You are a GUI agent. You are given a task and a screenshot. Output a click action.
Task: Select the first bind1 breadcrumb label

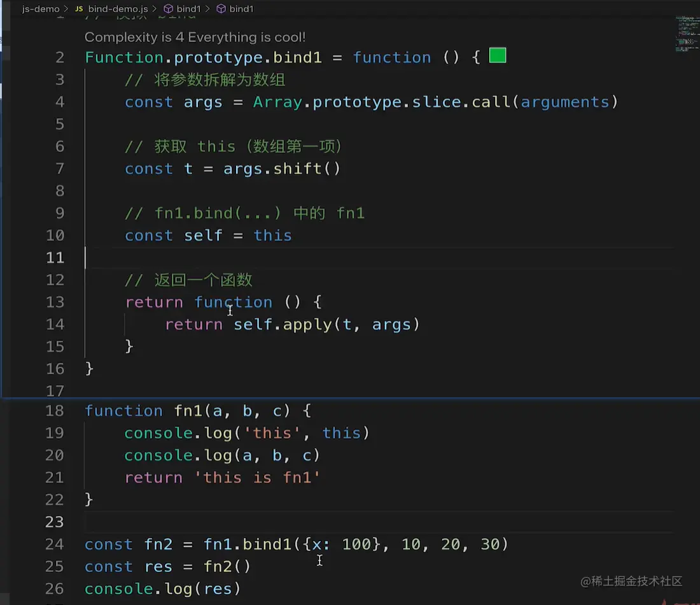[x=188, y=9]
